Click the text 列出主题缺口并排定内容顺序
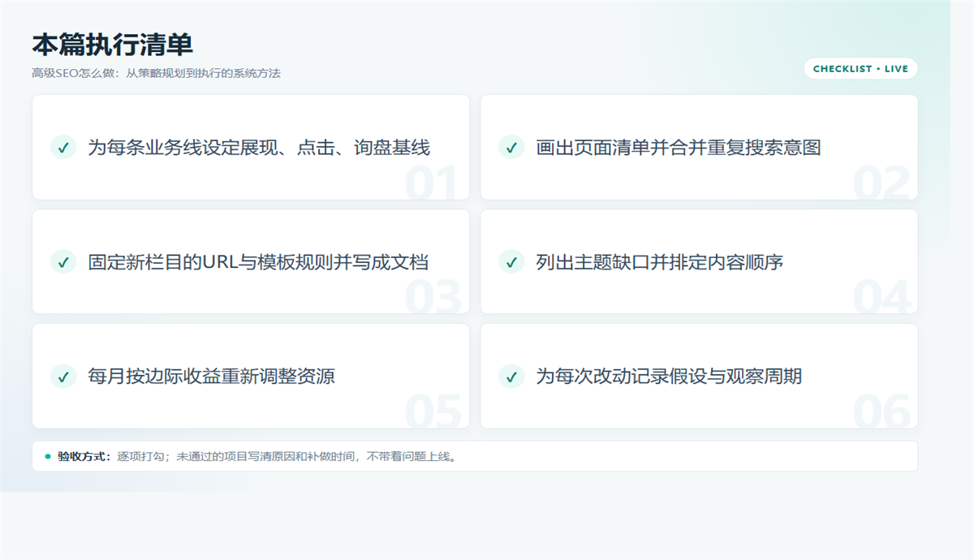974x560 pixels. point(659,262)
